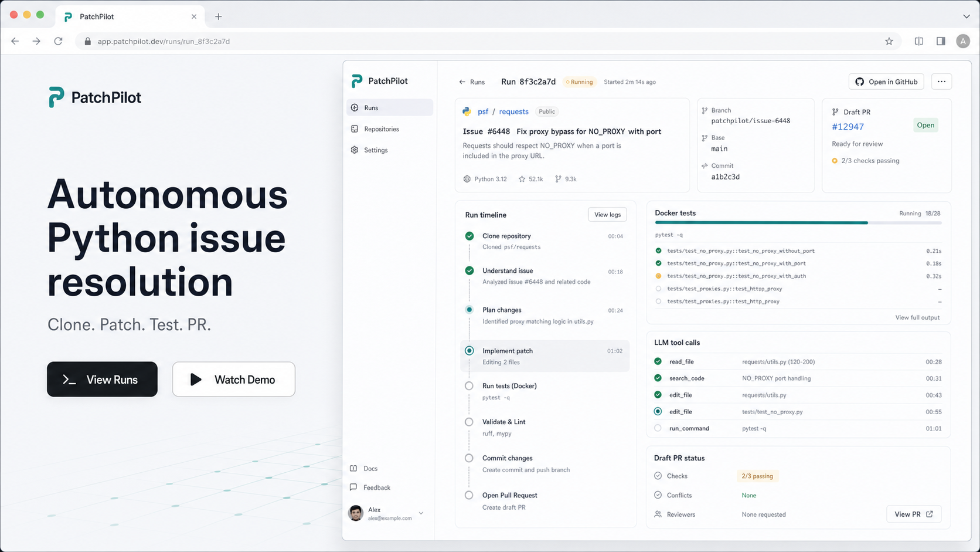Screen dimensions: 980x552
Task: Click the in-progress icon for tests/test_no_proxy.py edit_file
Action: 658,411
